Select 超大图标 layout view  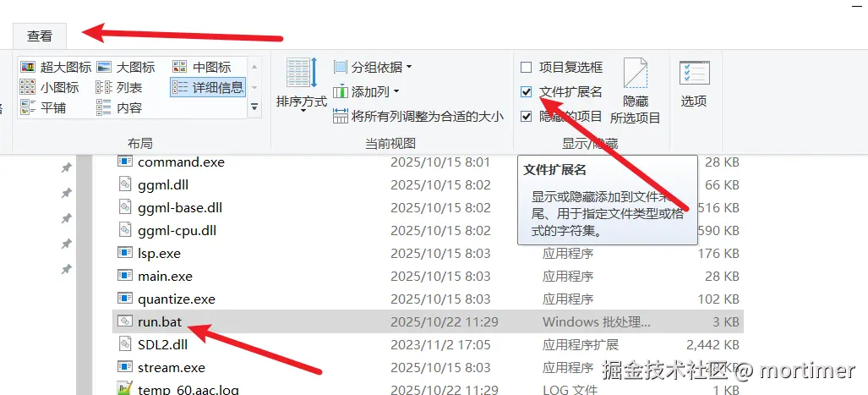pyautogui.click(x=56, y=68)
